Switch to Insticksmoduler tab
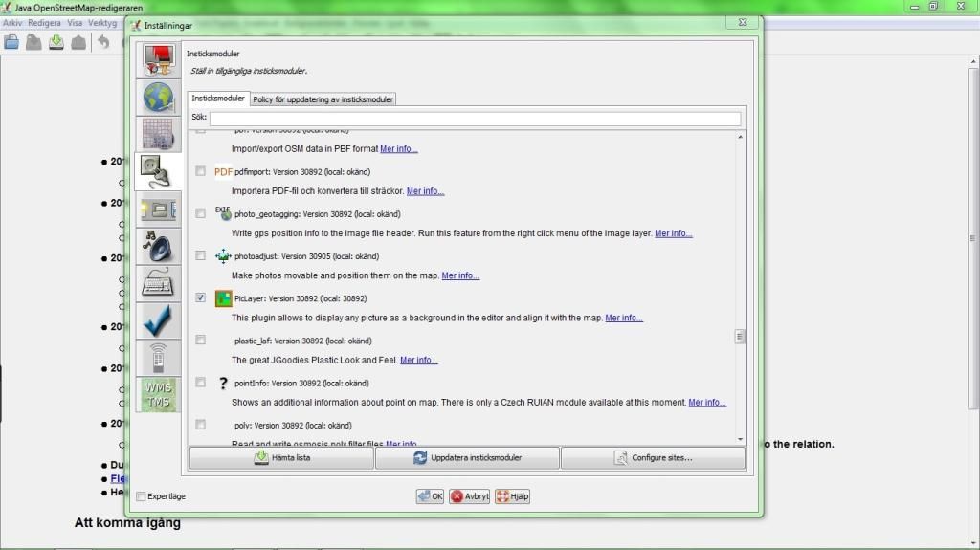 click(217, 99)
